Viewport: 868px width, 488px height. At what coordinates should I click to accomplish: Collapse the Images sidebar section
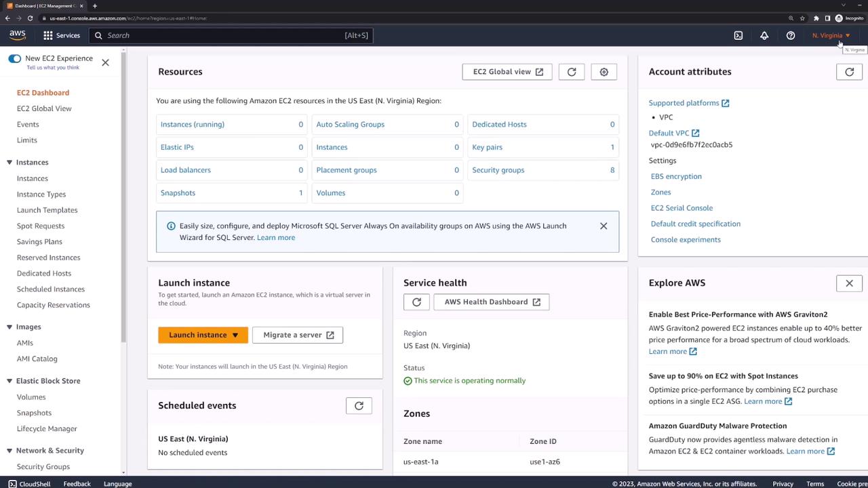click(9, 327)
